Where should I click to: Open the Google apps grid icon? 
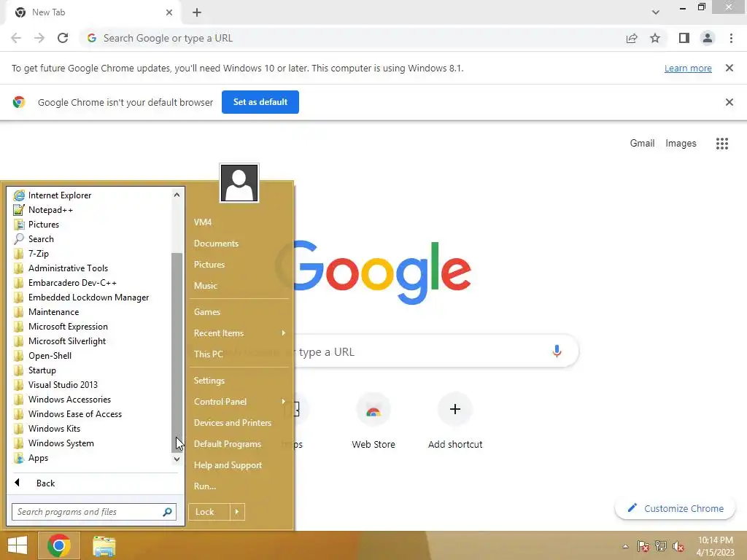coord(721,144)
